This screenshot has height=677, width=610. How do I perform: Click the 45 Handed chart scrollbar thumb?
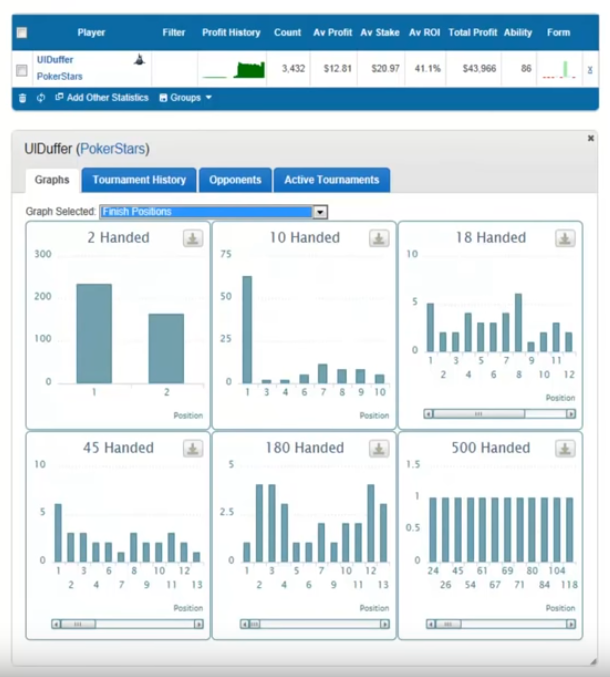coord(78,624)
